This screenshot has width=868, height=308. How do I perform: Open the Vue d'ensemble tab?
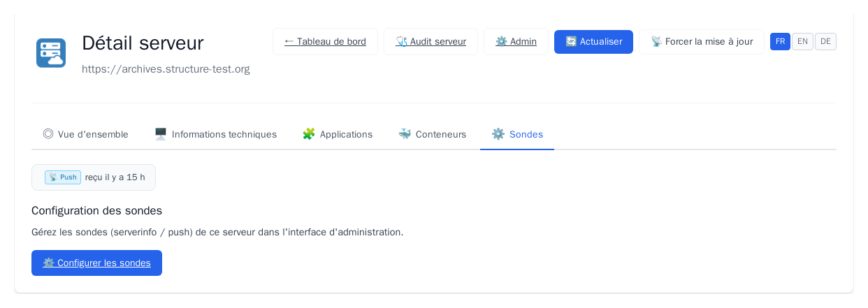point(86,134)
